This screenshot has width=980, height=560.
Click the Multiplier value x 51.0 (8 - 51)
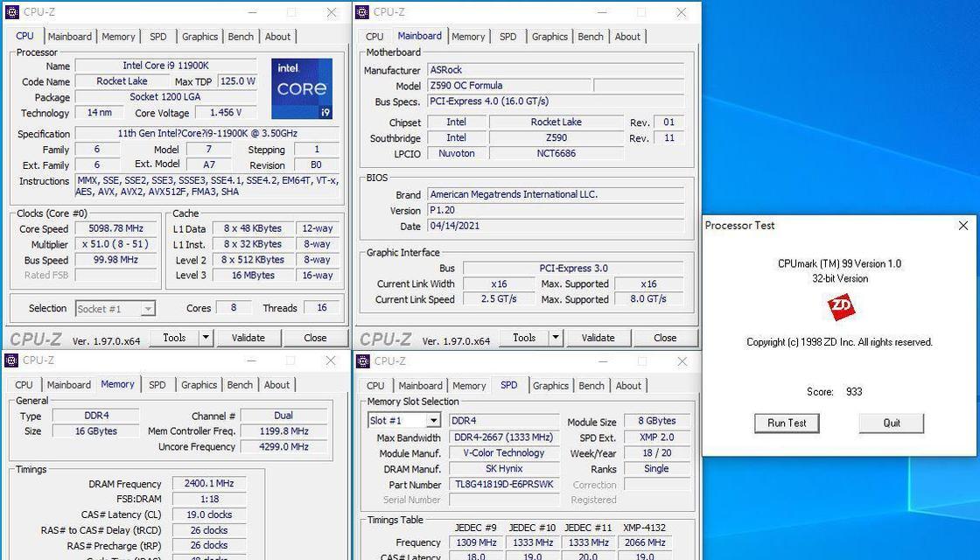pyautogui.click(x=115, y=244)
